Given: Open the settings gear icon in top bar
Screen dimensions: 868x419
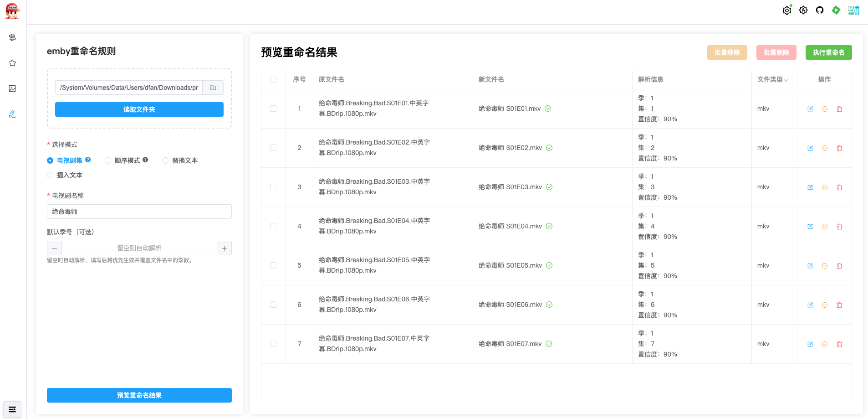Looking at the screenshot, I should 787,10.
